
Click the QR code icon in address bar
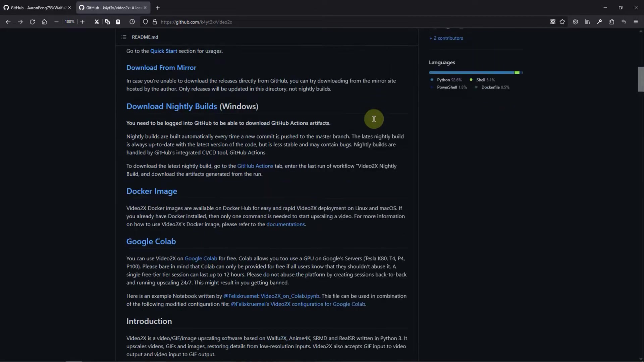point(553,22)
